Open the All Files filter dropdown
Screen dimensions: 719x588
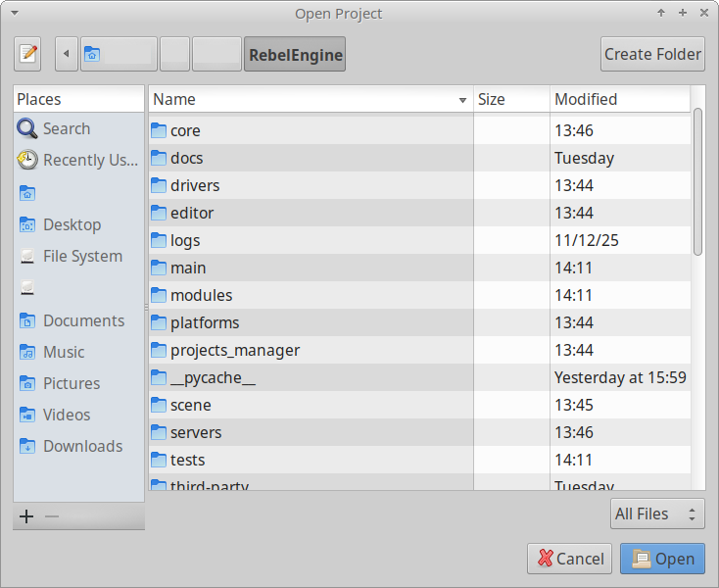[657, 514]
